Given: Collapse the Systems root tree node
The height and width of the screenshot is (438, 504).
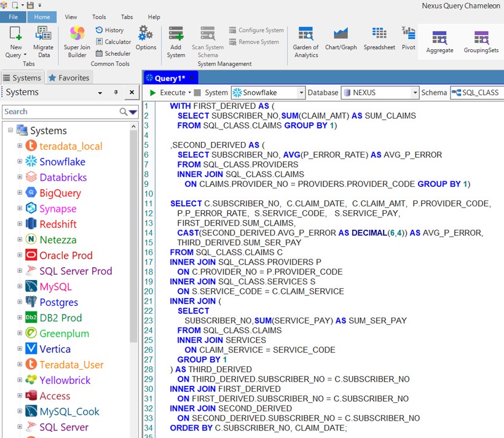Looking at the screenshot, I should 10,130.
